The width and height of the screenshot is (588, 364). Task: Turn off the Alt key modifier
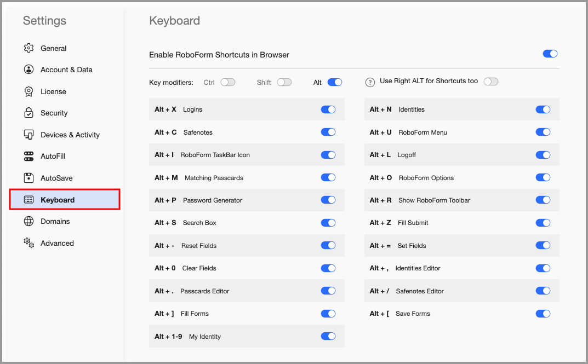pos(335,82)
